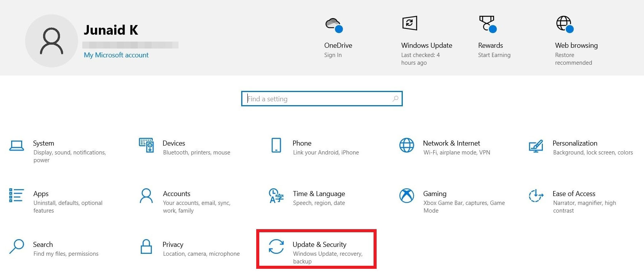This screenshot has width=644, height=280.
Task: Open the Accounts title text
Action: pyautogui.click(x=177, y=194)
